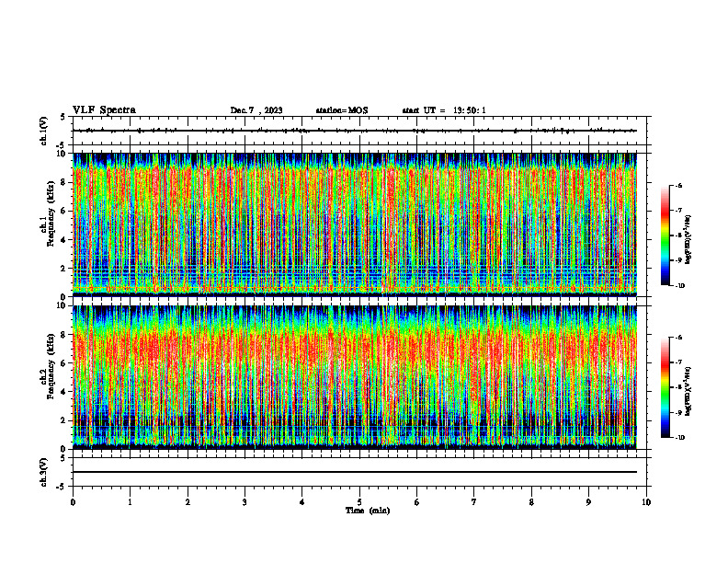Click the ch.2 spectrogram color scale bar
The width and height of the screenshot is (728, 563).
[665, 387]
